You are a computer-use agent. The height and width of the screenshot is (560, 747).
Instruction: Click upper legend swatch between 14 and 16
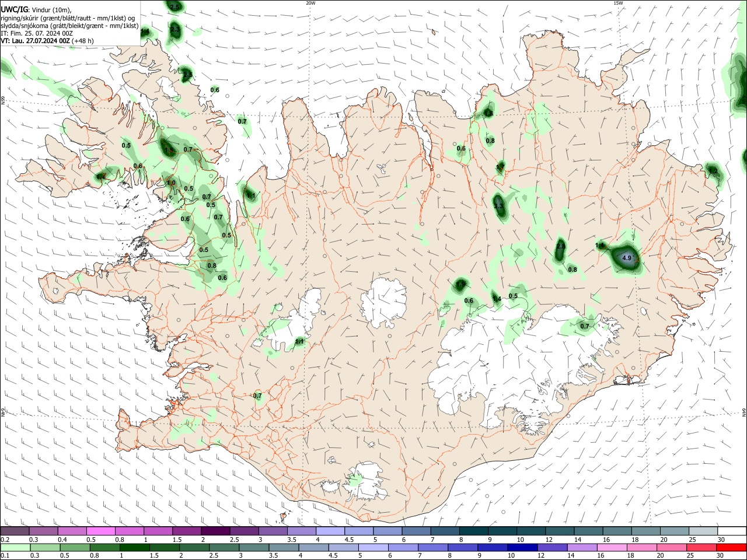588,531
